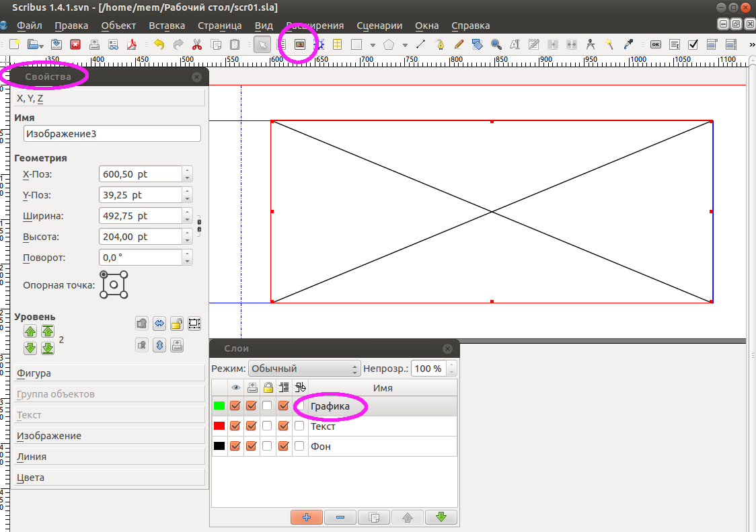The image size is (756, 532).
Task: Click the red Close document icon
Action: (x=75, y=45)
